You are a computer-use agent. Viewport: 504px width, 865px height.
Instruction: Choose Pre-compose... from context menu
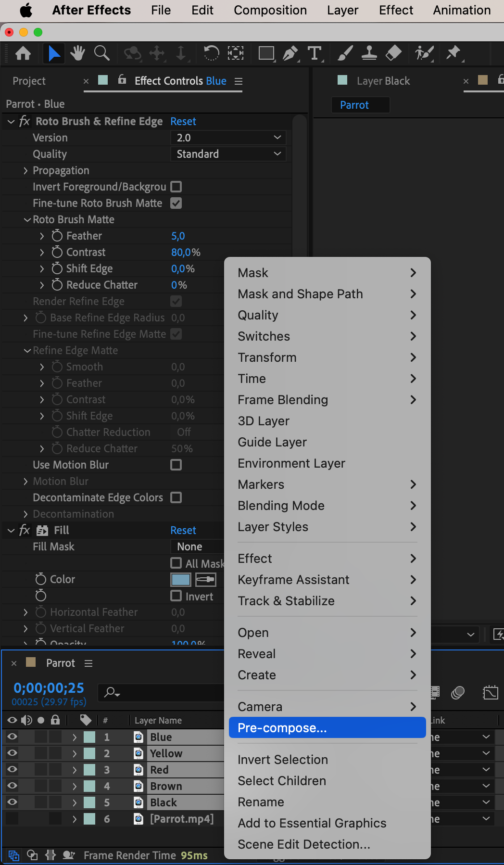pos(328,727)
